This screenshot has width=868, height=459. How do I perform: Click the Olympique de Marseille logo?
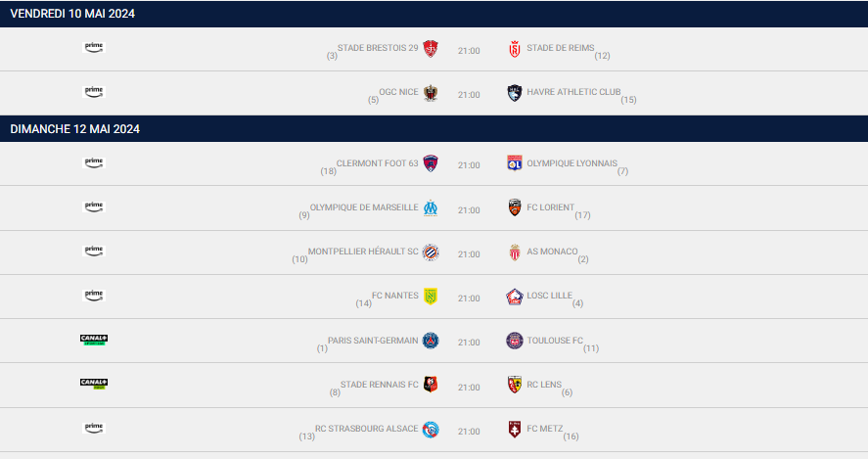pos(431,207)
